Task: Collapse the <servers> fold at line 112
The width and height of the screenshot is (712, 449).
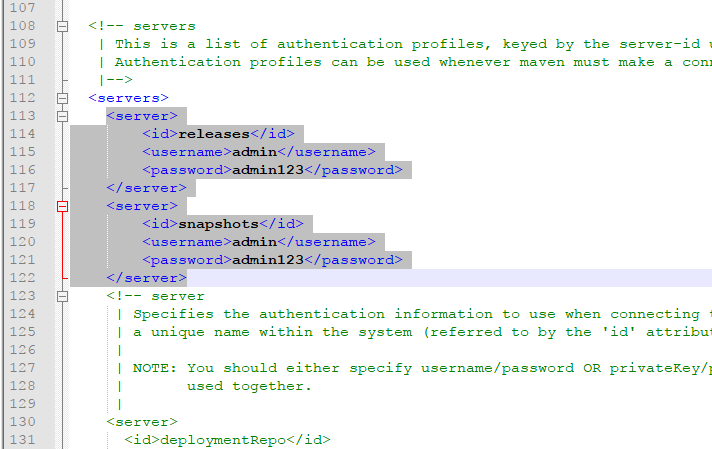Action: [63, 99]
